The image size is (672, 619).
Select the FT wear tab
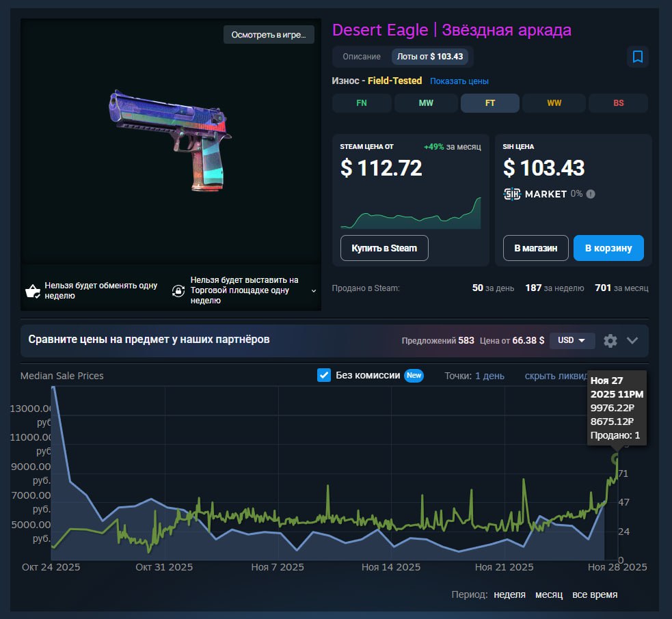pyautogui.click(x=490, y=103)
